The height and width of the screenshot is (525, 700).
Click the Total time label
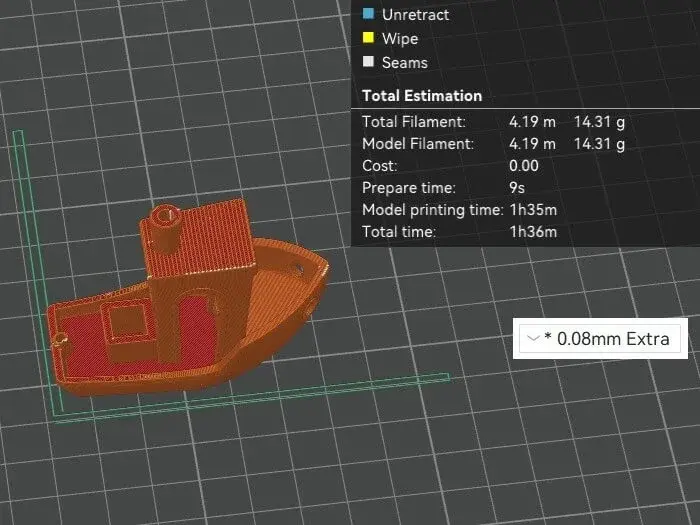pyautogui.click(x=399, y=232)
